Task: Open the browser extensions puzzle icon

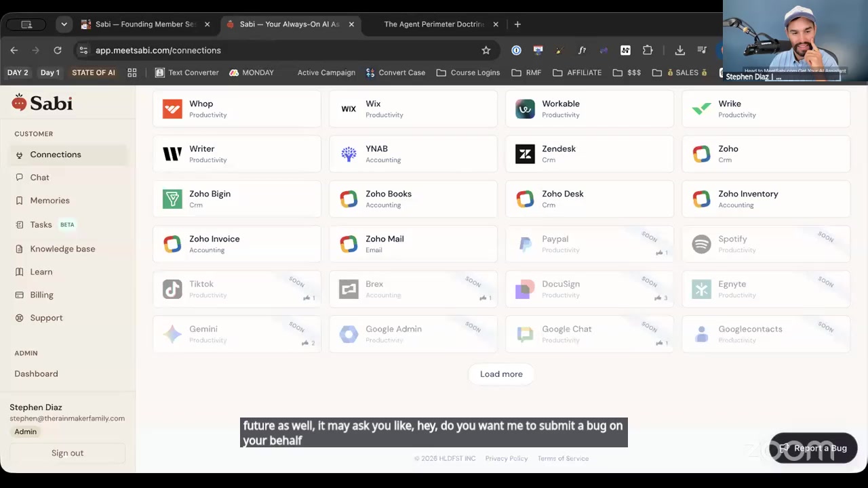Action: (648, 50)
